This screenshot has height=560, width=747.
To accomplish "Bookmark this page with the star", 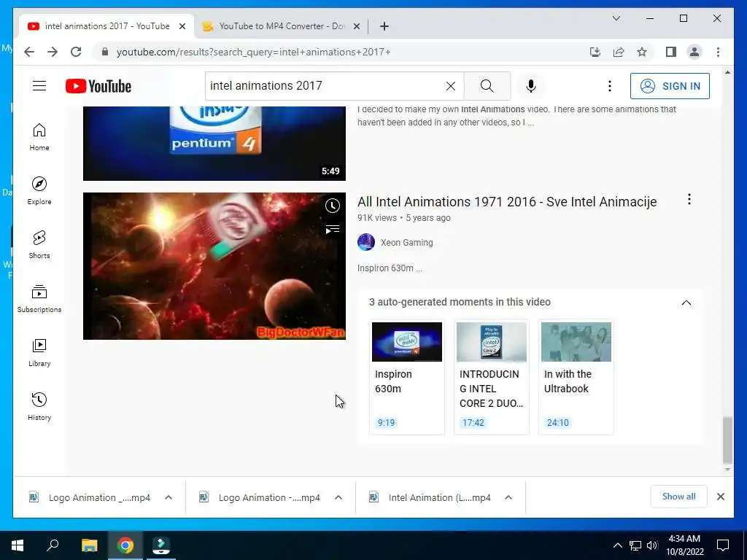I will click(x=642, y=52).
